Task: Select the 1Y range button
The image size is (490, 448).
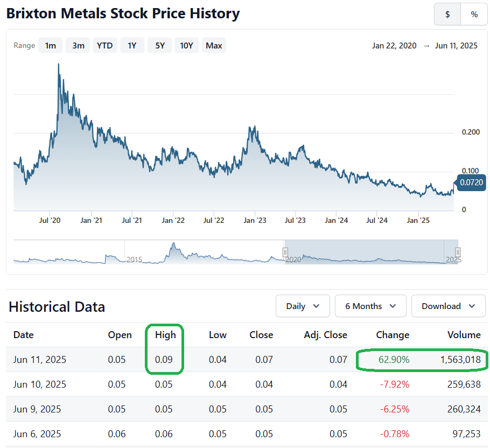Action: coord(132,46)
